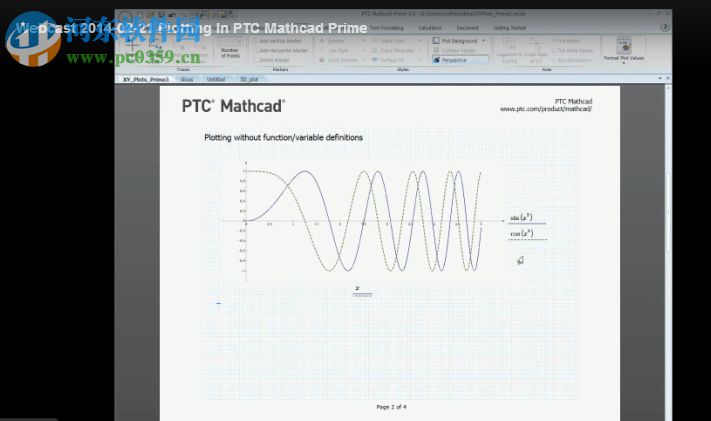Viewport: 711px width, 421px height.
Task: Click Add Horizontal Marker
Action: point(282,50)
